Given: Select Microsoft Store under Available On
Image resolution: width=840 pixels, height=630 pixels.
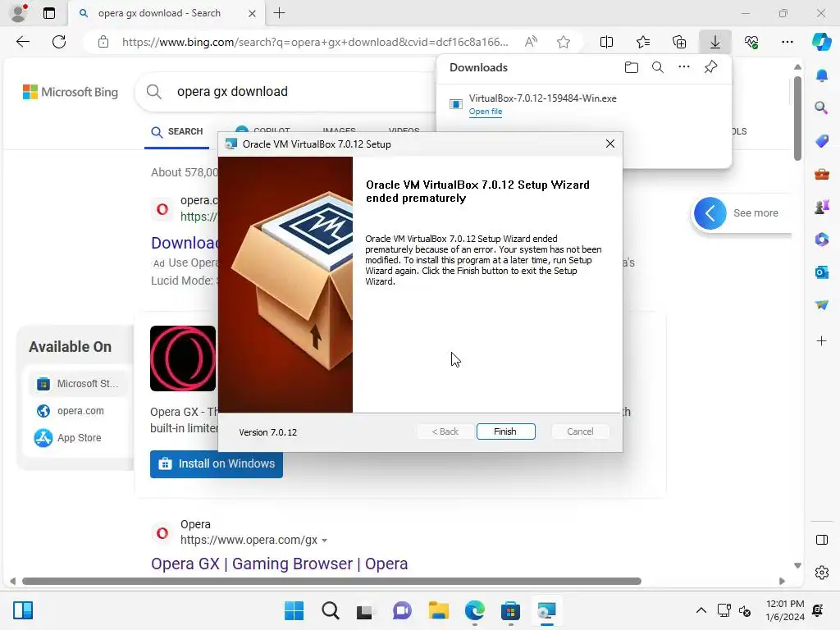Looking at the screenshot, I should tap(78, 384).
